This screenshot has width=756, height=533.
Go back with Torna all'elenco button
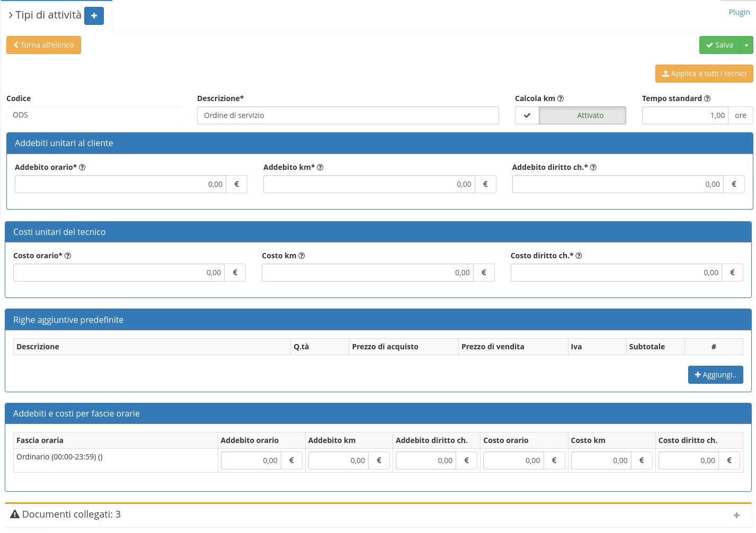(43, 45)
